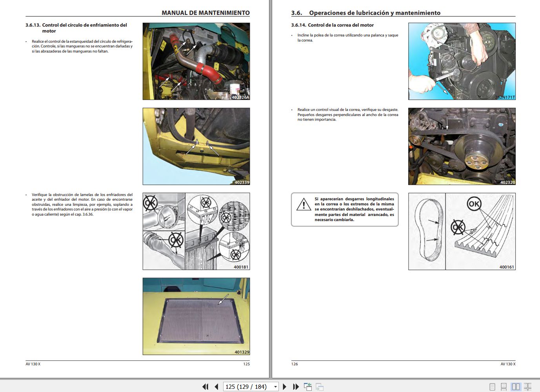This screenshot has width=540, height=392.
Task: Go forward to next view icon
Action: pyautogui.click(x=319, y=387)
